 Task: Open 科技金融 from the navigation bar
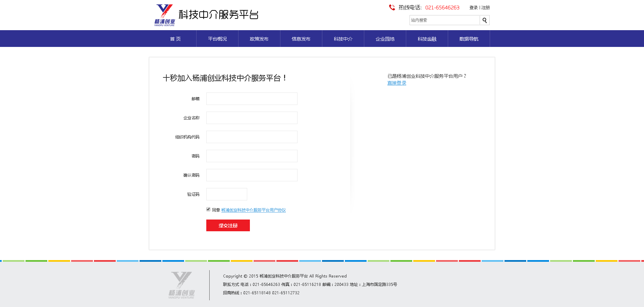[427, 39]
